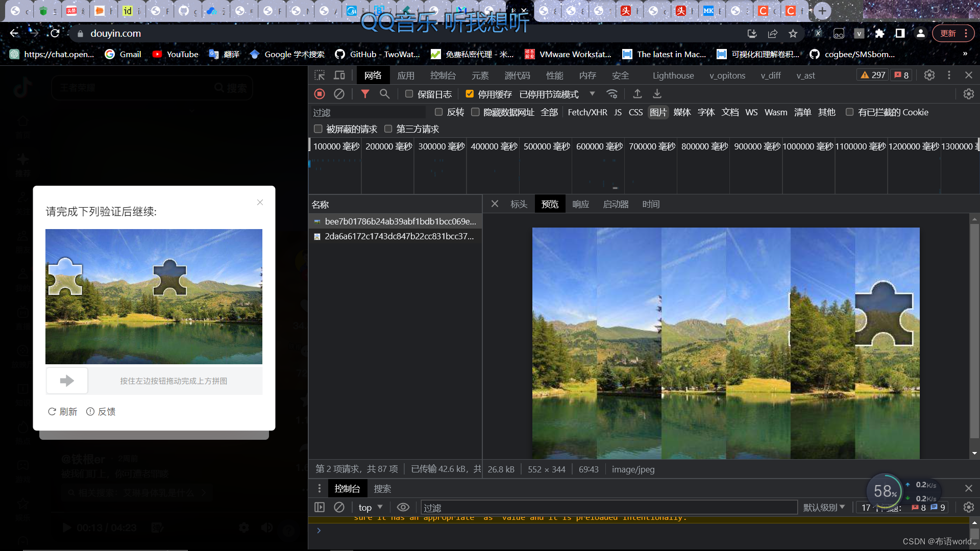Expand the throttling mode dropdown arrow

[592, 94]
